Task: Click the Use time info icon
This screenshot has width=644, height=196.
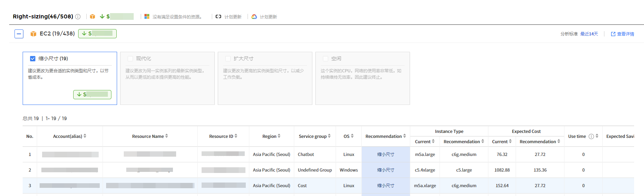Action: coord(591,136)
